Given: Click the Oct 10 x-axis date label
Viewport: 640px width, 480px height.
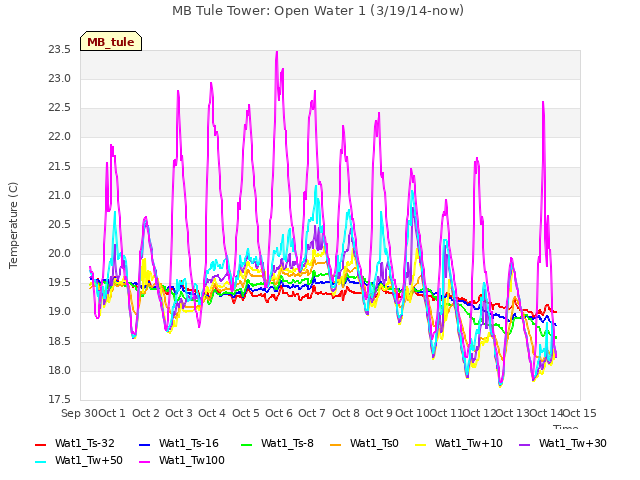Looking at the screenshot, I should [x=413, y=413].
